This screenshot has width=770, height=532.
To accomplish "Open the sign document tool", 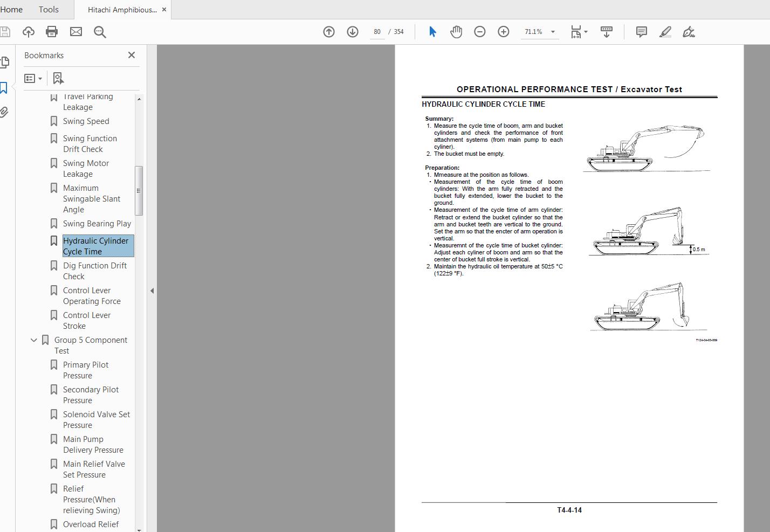I will tap(689, 32).
